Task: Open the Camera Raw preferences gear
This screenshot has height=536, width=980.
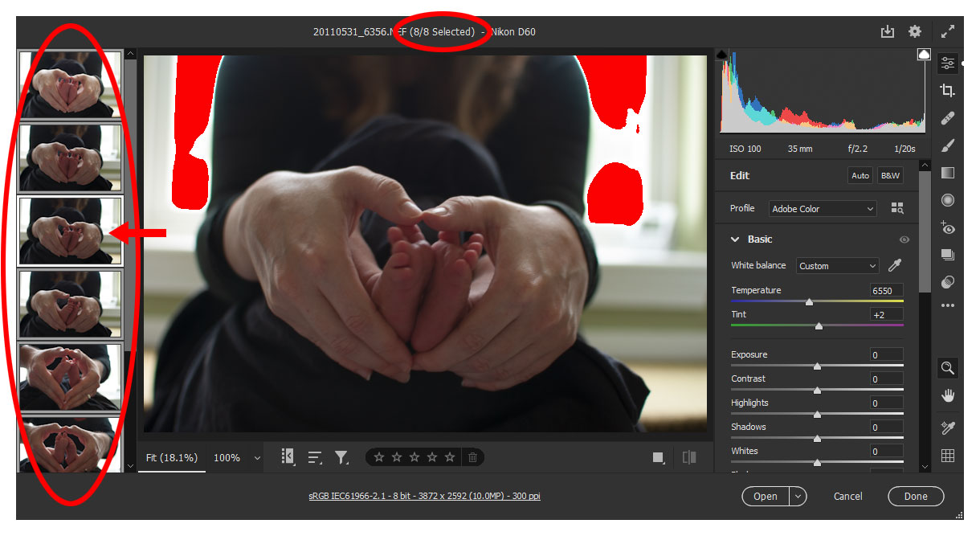Action: click(915, 32)
